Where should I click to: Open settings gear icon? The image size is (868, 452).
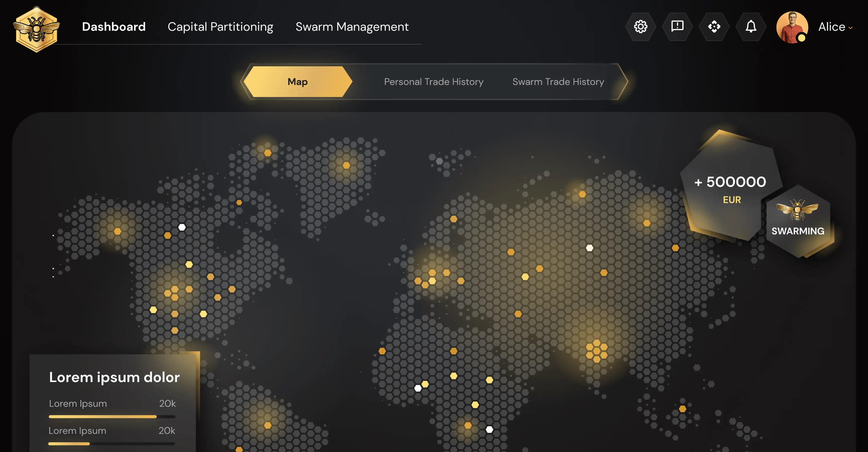pos(640,27)
